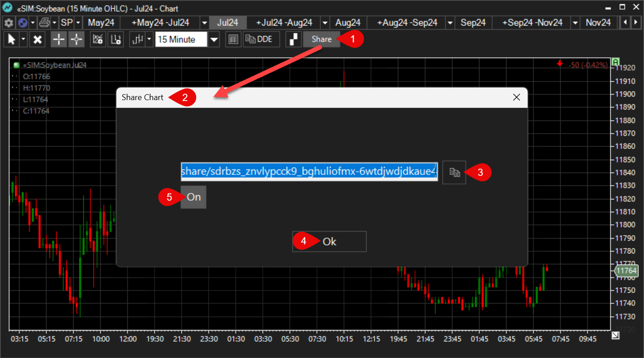This screenshot has height=358, width=644.
Task: Copy the share link using the copy icon
Action: coord(454,172)
